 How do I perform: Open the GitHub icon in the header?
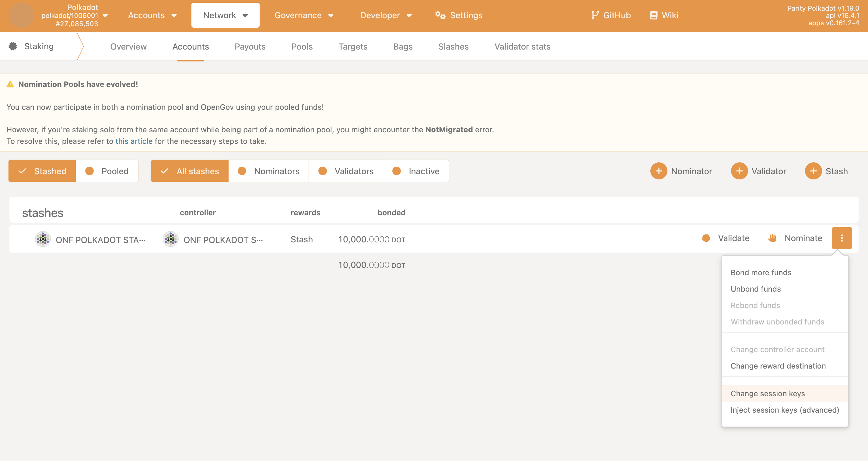pyautogui.click(x=595, y=15)
